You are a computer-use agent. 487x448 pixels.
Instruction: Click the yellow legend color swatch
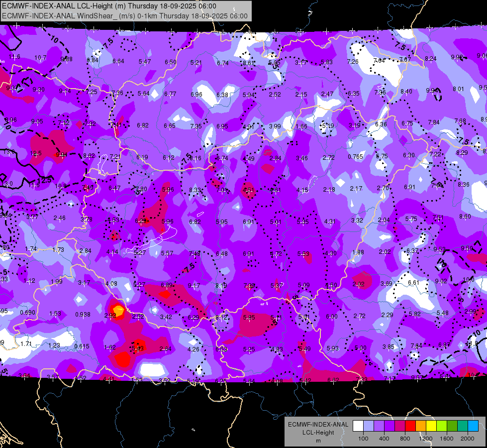tap(431, 426)
